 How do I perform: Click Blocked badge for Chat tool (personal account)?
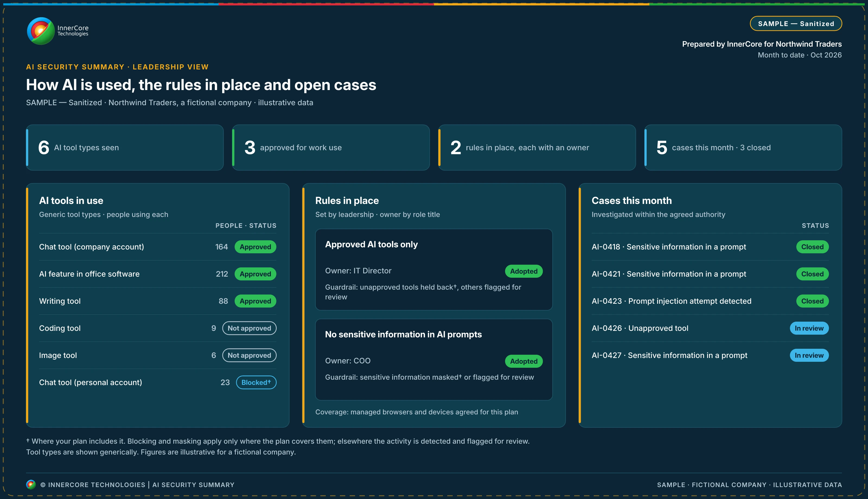coord(256,382)
